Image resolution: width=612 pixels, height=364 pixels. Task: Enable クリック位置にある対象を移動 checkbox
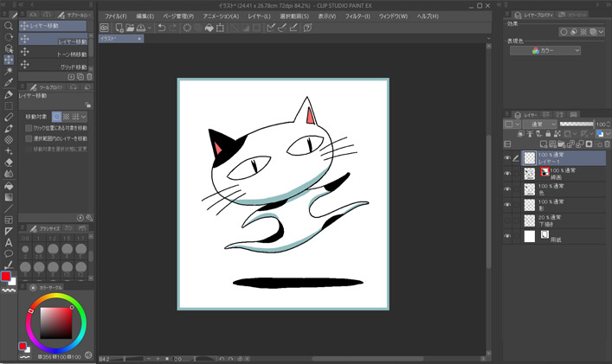[x=29, y=128]
